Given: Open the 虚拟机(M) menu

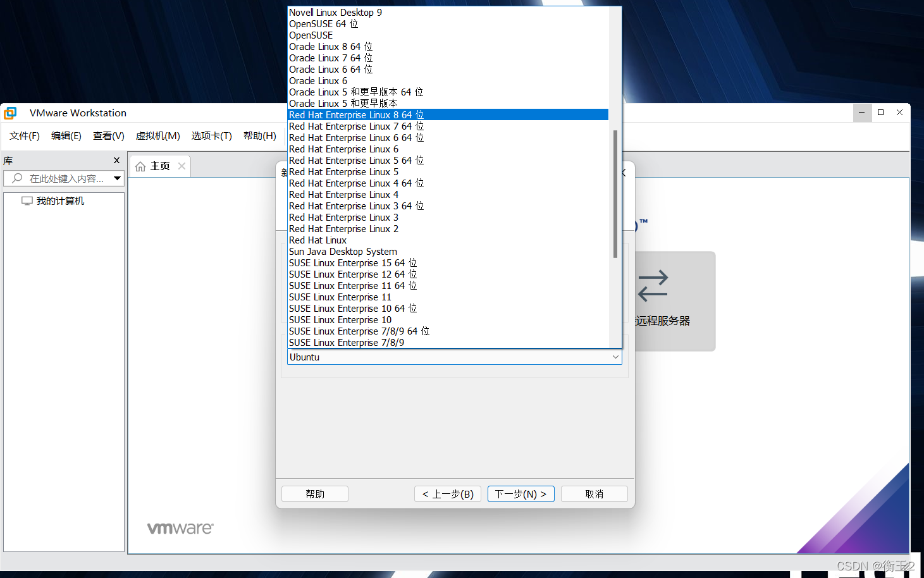Looking at the screenshot, I should 158,136.
